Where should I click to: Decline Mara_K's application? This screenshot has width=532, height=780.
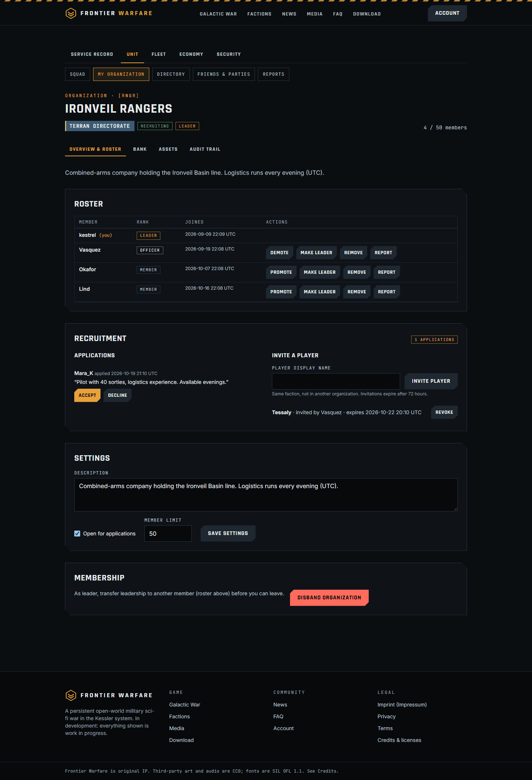[117, 395]
